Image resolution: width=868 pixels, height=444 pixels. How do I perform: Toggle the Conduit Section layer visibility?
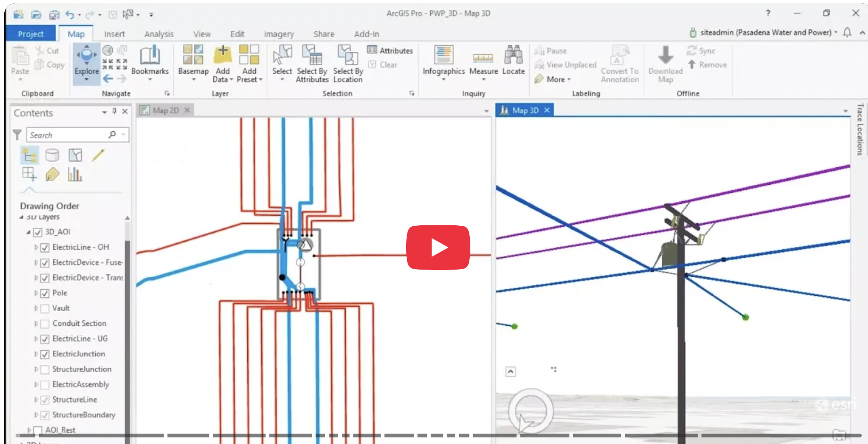(x=45, y=324)
